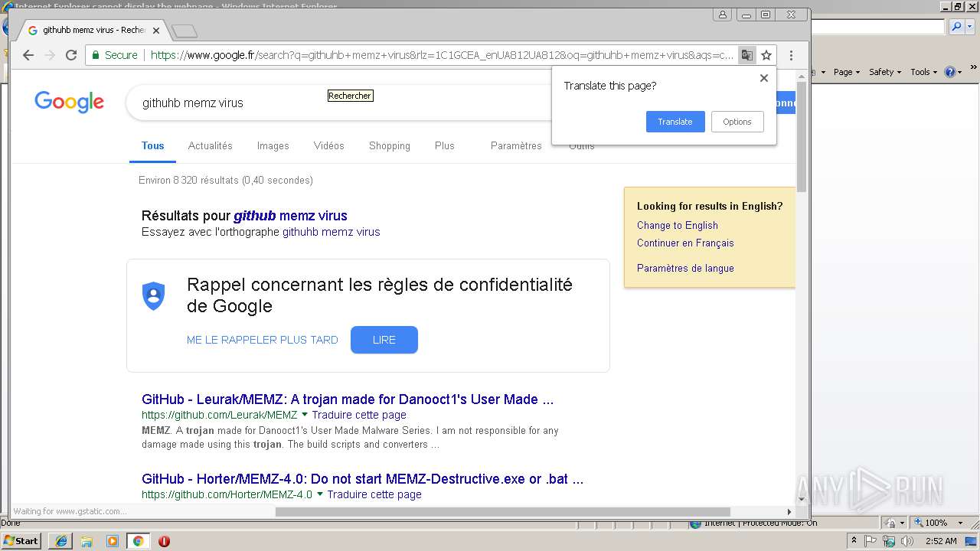The height and width of the screenshot is (551, 980).
Task: Click the horizontal scrollbar right arrow
Action: (x=789, y=511)
